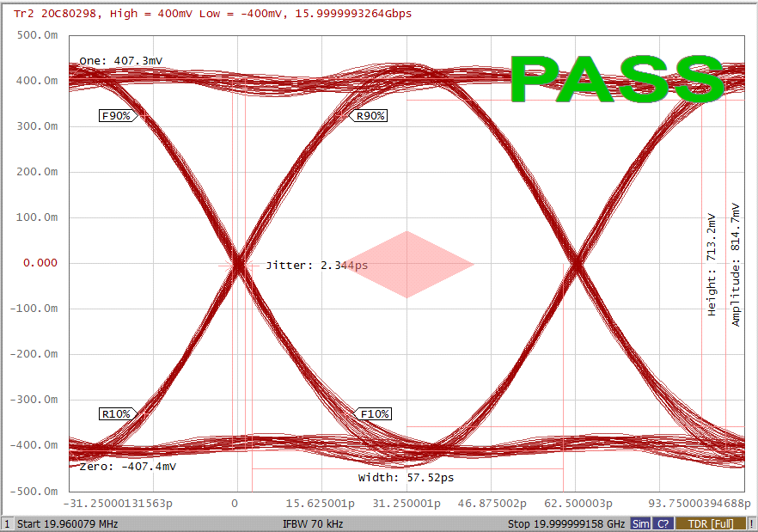Click the One 407.3mV level readout

point(121,61)
